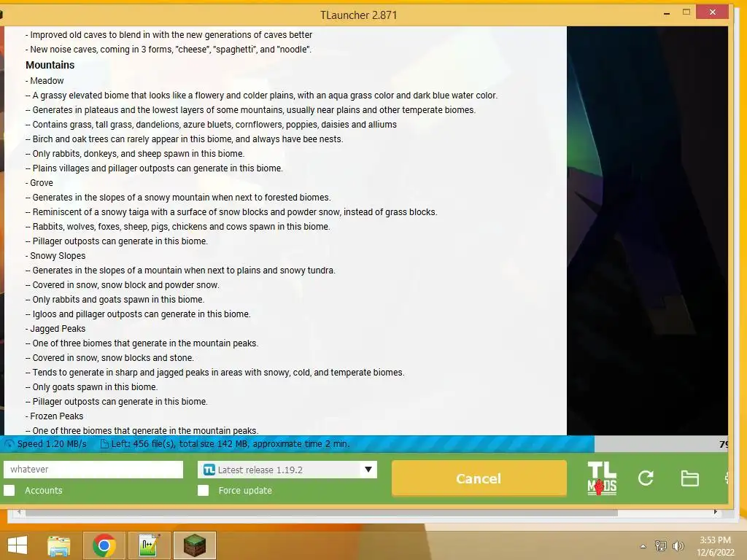Image resolution: width=747 pixels, height=560 pixels.
Task: Click the '- Snowy Slopes' line
Action: coord(55,256)
